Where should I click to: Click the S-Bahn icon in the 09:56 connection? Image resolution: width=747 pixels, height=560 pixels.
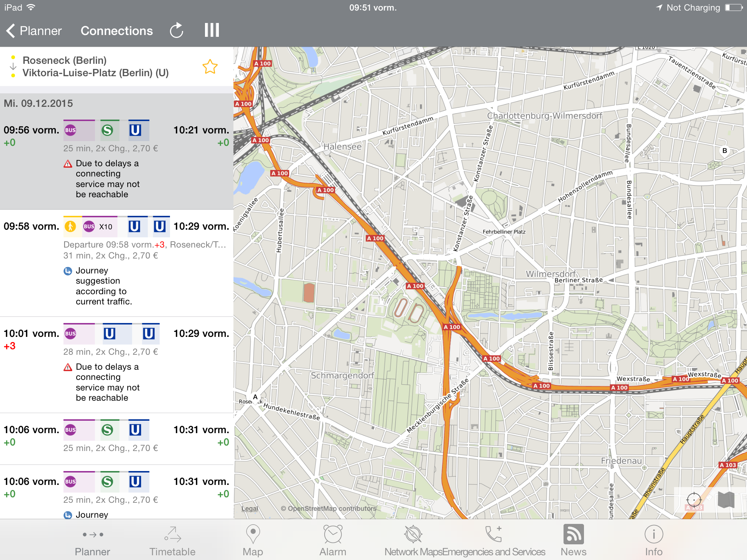[x=107, y=130]
